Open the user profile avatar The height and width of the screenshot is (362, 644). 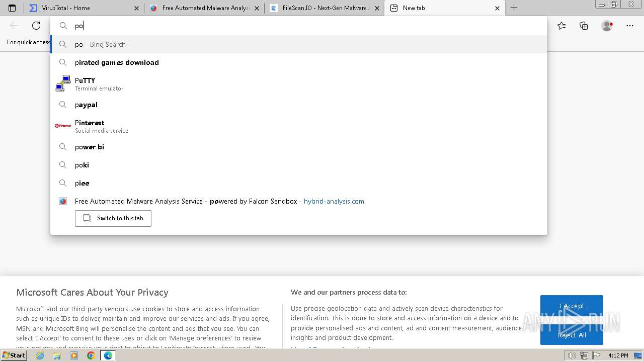coord(607,26)
